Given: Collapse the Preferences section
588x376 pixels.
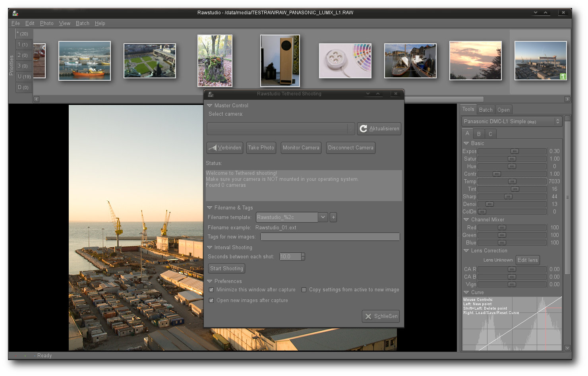Looking at the screenshot, I should coord(209,281).
